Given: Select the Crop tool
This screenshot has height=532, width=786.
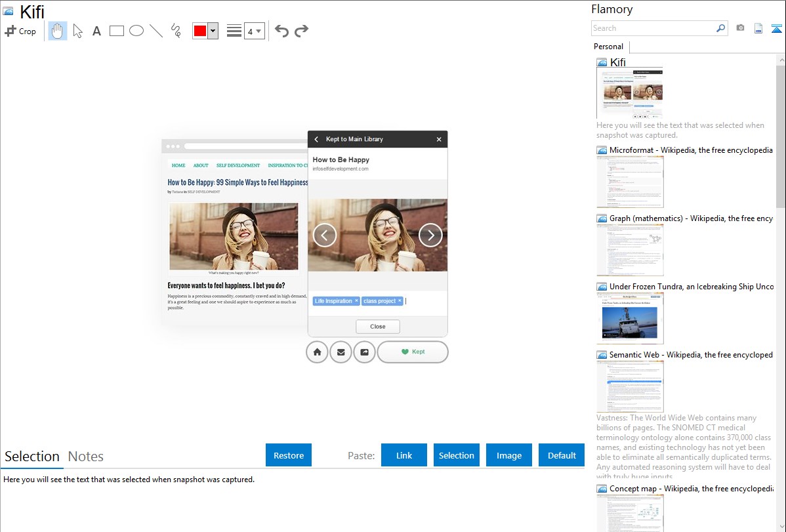Looking at the screenshot, I should point(20,31).
